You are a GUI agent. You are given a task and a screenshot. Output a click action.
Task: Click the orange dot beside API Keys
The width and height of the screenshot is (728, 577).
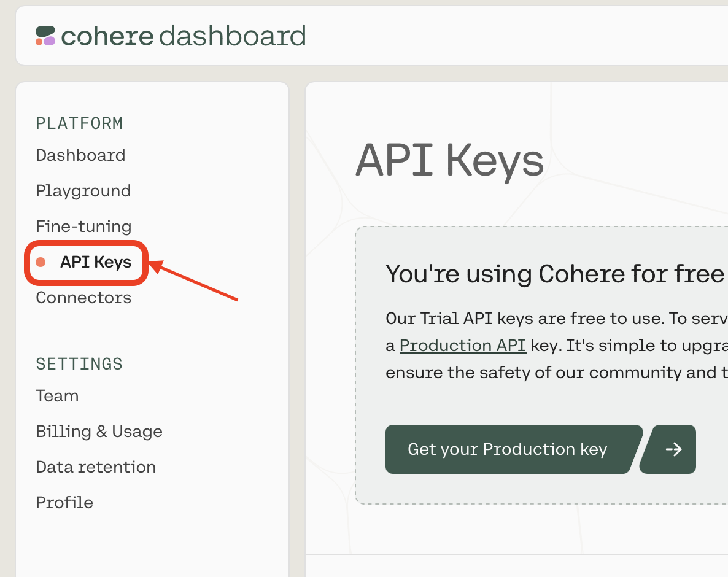coord(41,262)
